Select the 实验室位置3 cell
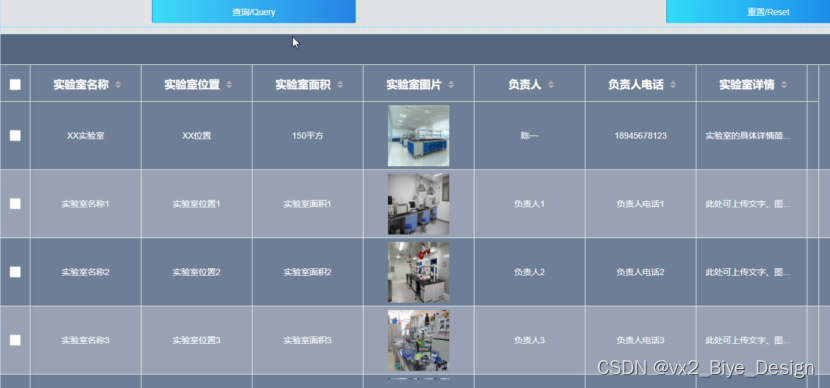The height and width of the screenshot is (388, 830). tap(197, 340)
